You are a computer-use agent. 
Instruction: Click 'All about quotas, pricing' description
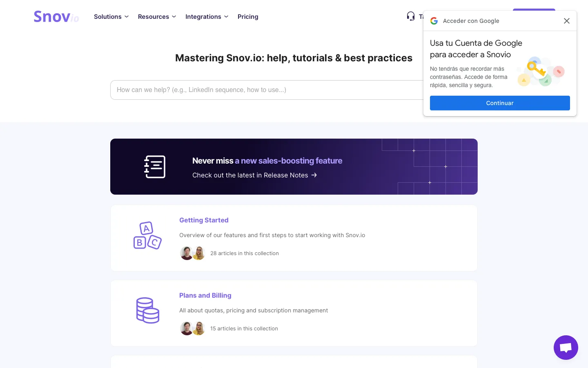pyautogui.click(x=254, y=310)
